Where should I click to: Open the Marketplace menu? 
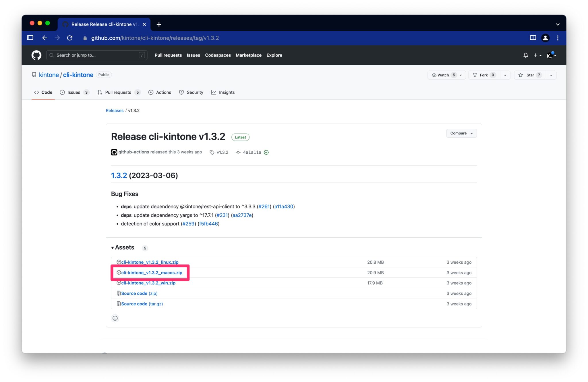click(249, 55)
